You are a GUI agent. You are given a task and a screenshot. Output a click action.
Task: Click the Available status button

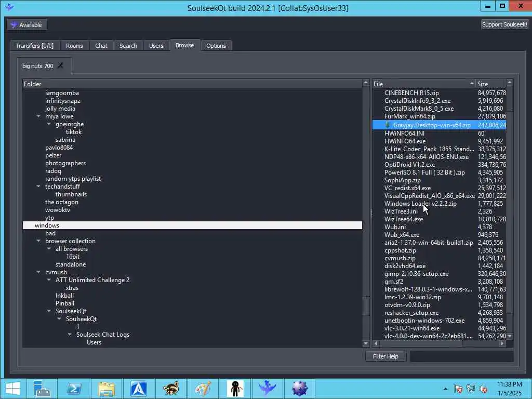click(x=27, y=25)
